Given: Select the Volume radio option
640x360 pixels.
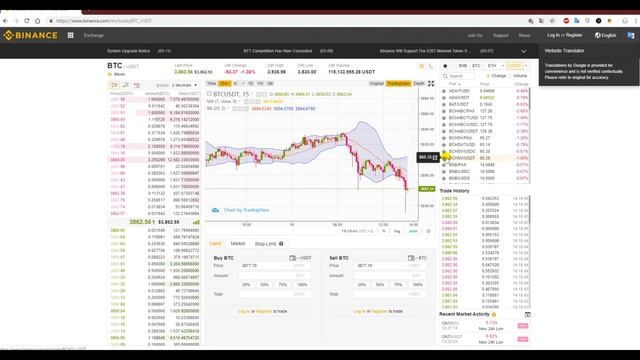Looking at the screenshot, I should (x=510, y=76).
